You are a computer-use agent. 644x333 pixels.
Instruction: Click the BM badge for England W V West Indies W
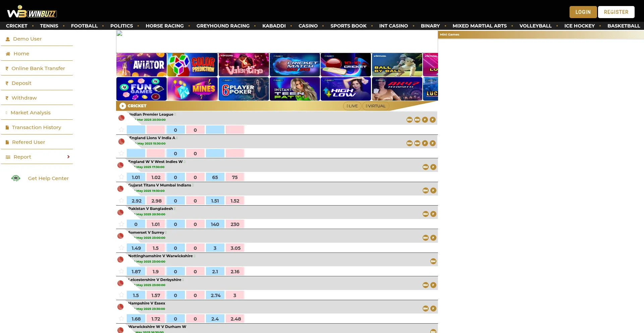pos(426,167)
